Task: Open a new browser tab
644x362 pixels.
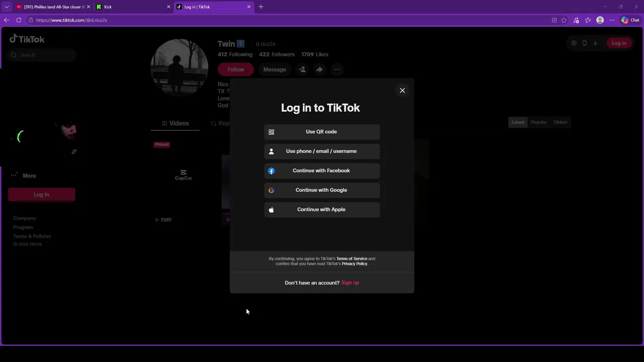Action: coord(261,7)
